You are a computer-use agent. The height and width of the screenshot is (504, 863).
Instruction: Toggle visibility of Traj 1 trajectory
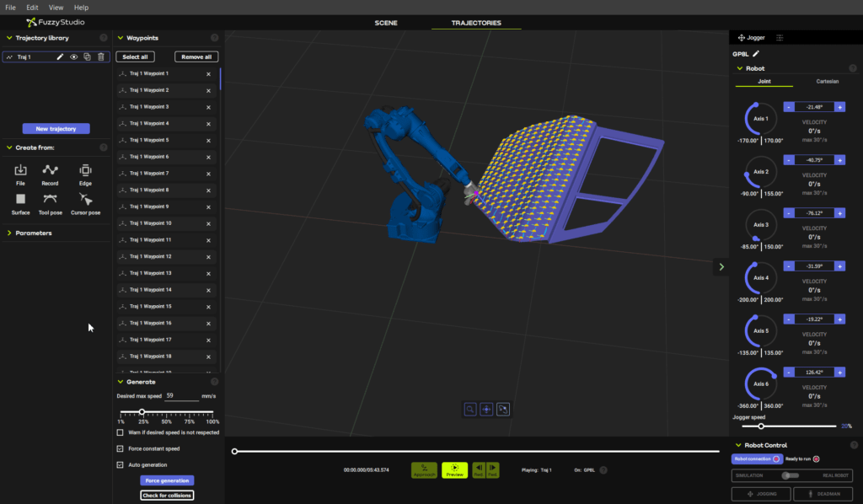coord(75,56)
